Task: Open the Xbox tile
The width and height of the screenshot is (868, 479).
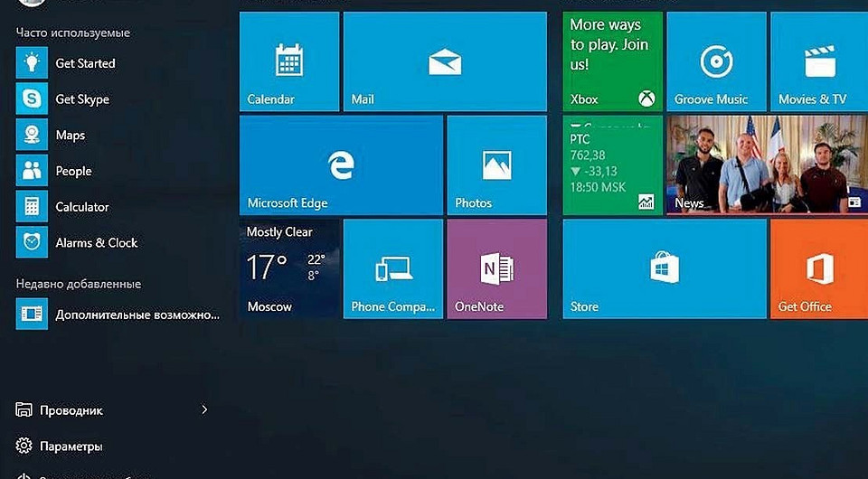Action: [x=613, y=61]
